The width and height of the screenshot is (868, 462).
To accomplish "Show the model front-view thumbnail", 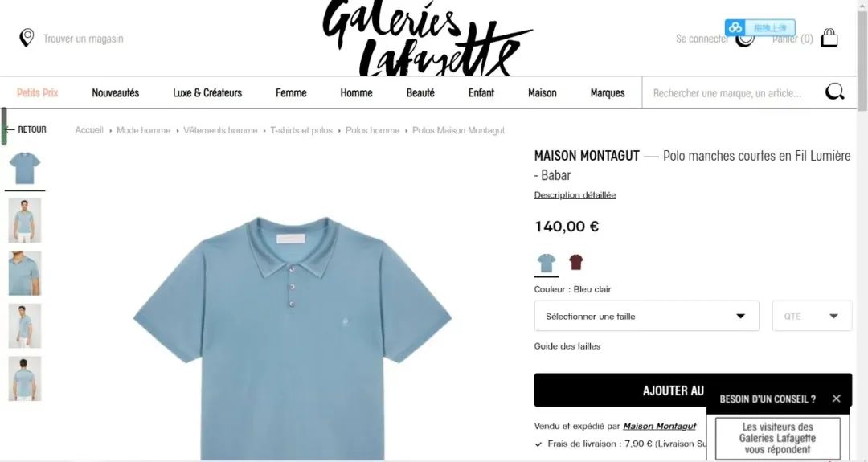I will (x=24, y=220).
